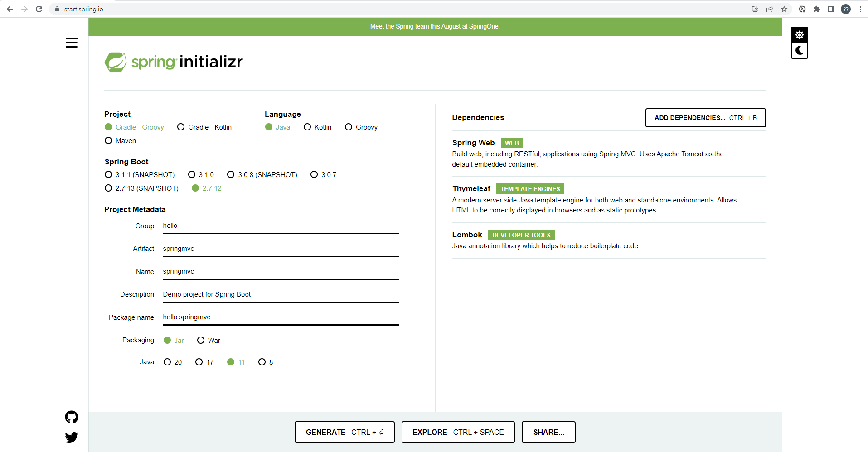Select Spring Boot 3.0.8 (SNAPSHOT)
The width and height of the screenshot is (868, 452).
click(x=262, y=175)
